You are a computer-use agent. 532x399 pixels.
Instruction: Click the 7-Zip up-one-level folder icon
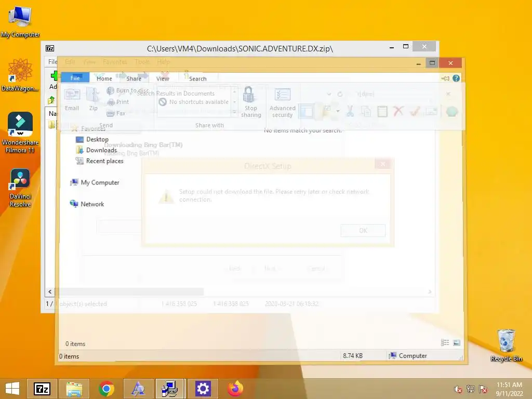(x=51, y=100)
